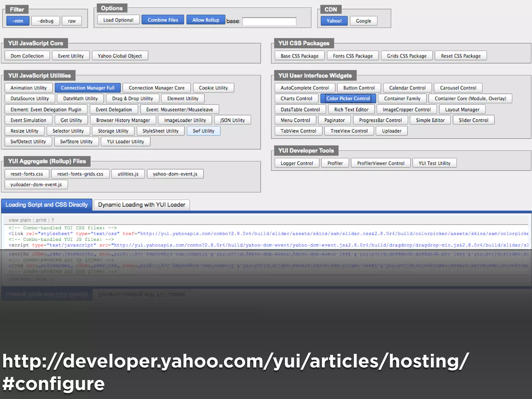Toggle Allow Rollup option
This screenshot has height=399, width=532.
tap(206, 20)
